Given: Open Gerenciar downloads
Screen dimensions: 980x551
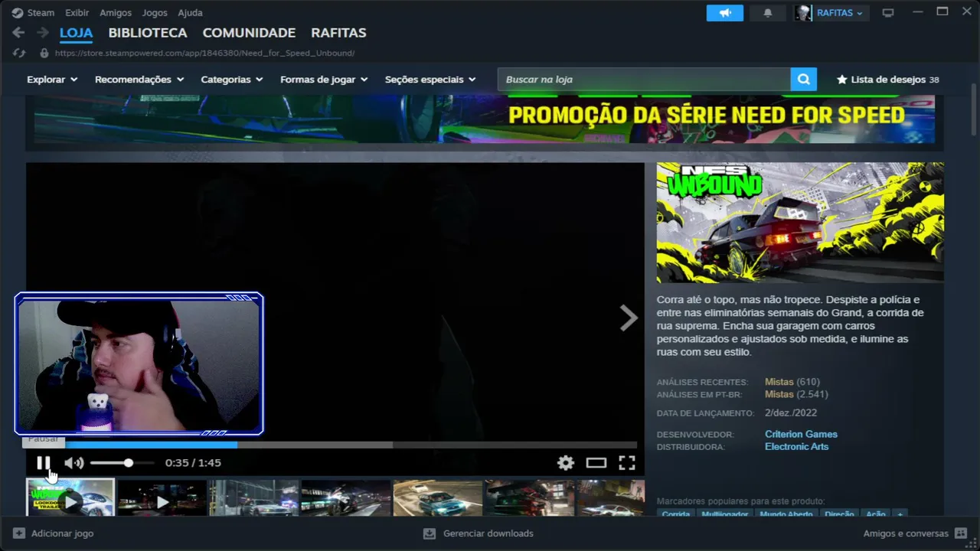Looking at the screenshot, I should tap(479, 533).
